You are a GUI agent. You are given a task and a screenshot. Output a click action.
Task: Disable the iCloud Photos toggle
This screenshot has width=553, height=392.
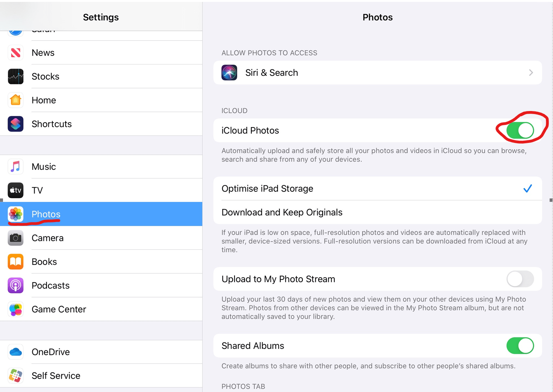(x=520, y=130)
